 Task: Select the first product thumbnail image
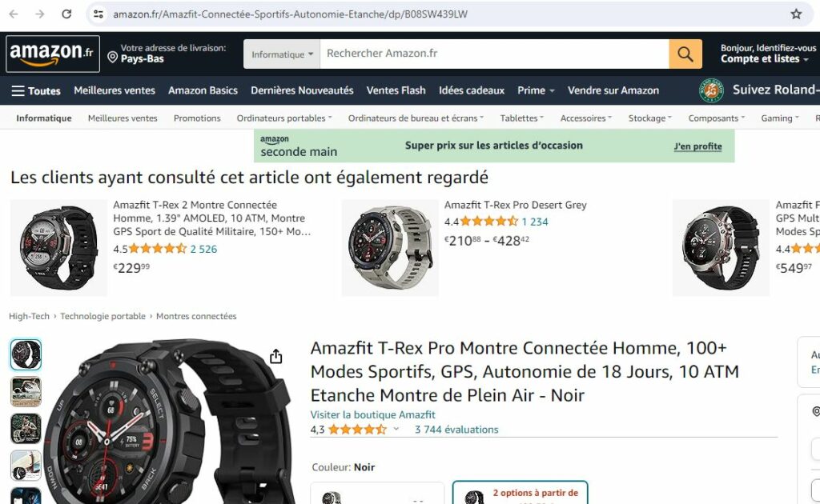coord(26,354)
